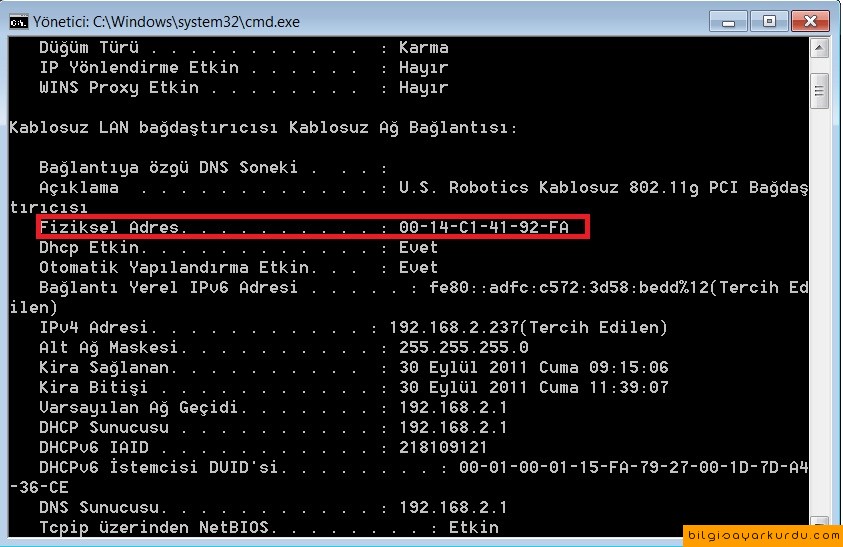Viewport: 843px width, 547px height.
Task: Click the MAC address 00-14-C1-41-92-FA
Action: click(483, 227)
